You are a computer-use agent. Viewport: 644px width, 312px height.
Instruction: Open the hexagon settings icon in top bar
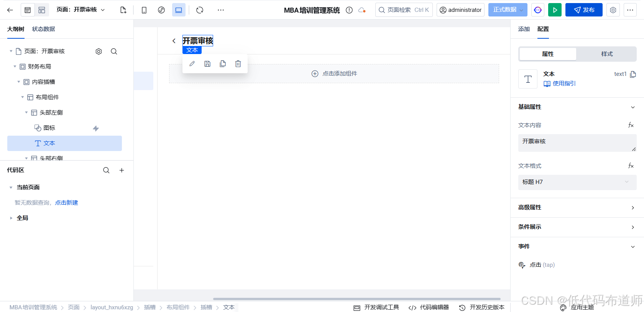click(x=613, y=10)
